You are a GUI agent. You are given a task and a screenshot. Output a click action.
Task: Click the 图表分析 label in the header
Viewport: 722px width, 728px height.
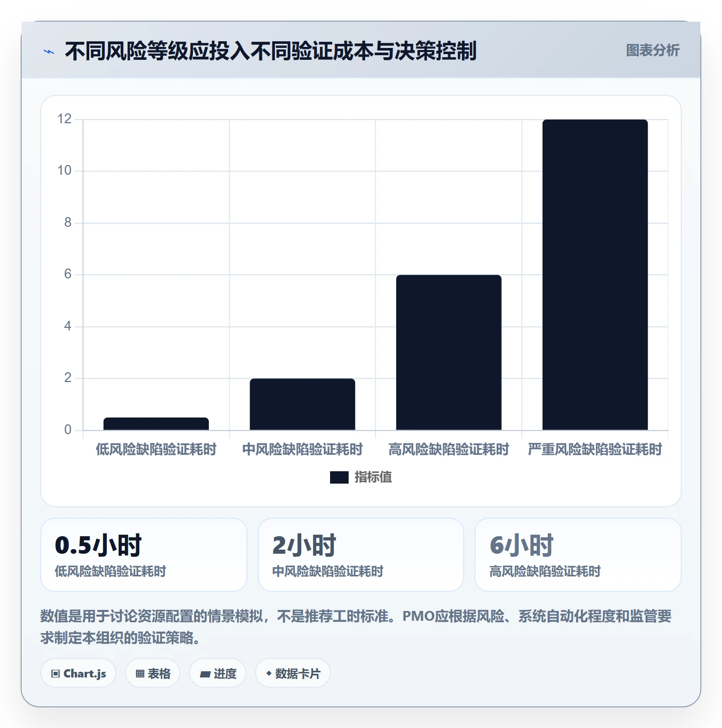(x=652, y=51)
